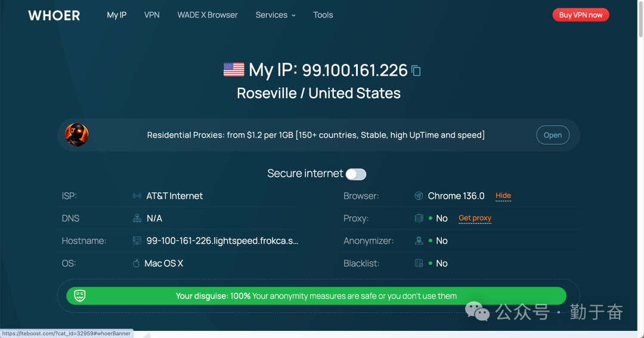Screen dimensions: 644x338
Task: Click the Hide link next to Chrome
Action: tap(503, 196)
